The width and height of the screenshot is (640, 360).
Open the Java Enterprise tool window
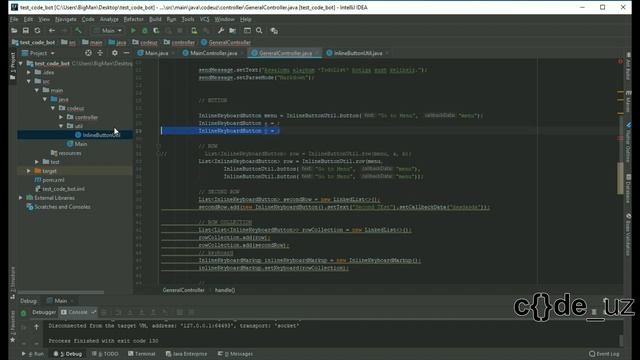pos(187,354)
